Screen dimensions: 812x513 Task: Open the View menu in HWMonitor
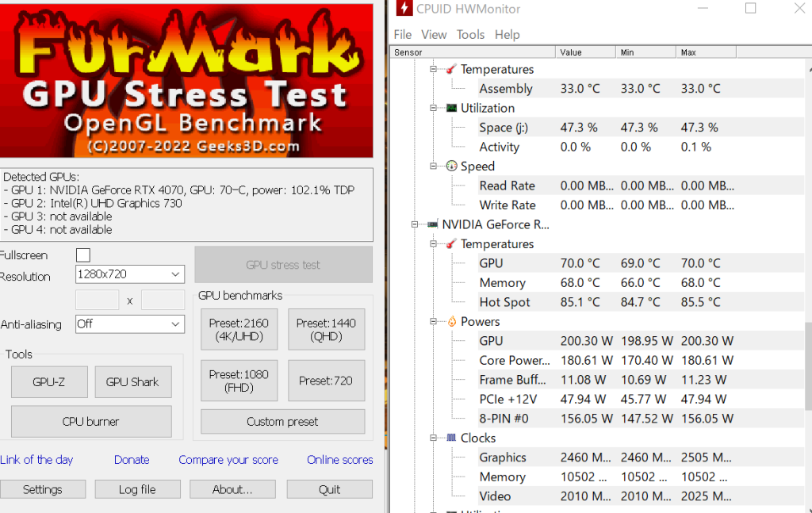click(x=434, y=35)
